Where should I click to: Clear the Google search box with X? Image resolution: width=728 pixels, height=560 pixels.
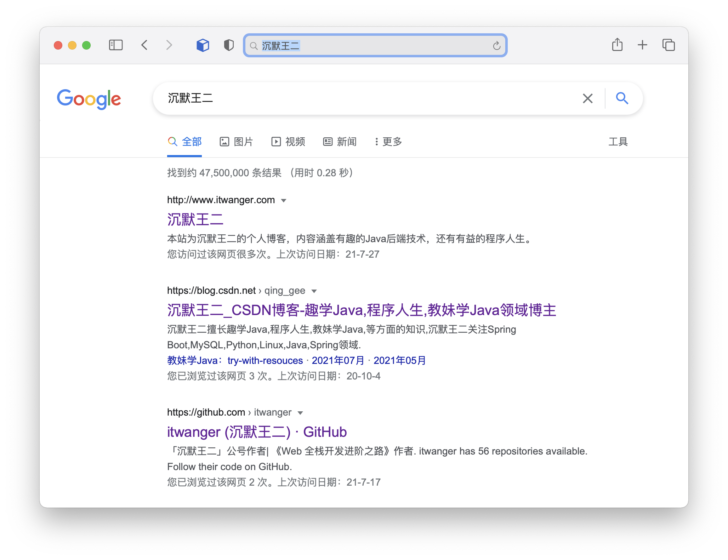point(587,98)
